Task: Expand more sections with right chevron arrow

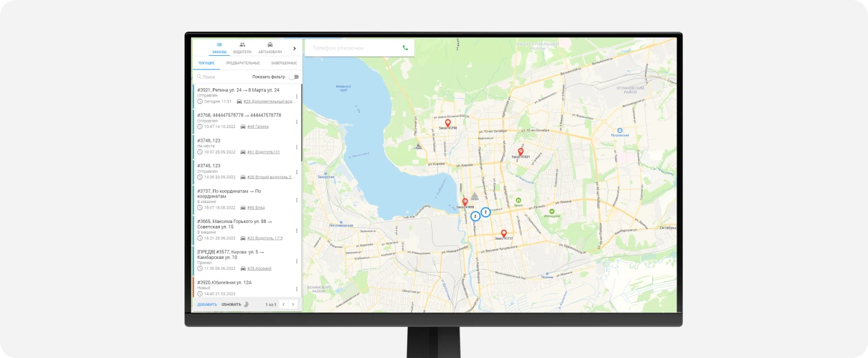Action: click(294, 48)
